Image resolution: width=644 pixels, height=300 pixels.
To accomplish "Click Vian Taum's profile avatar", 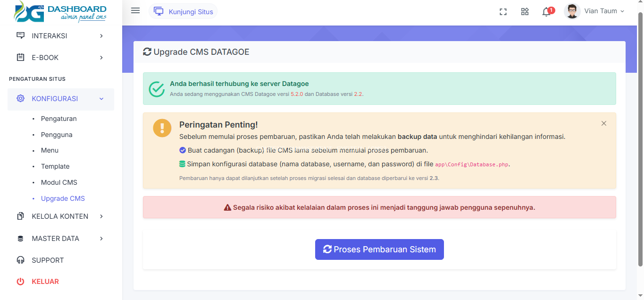I will click(571, 10).
